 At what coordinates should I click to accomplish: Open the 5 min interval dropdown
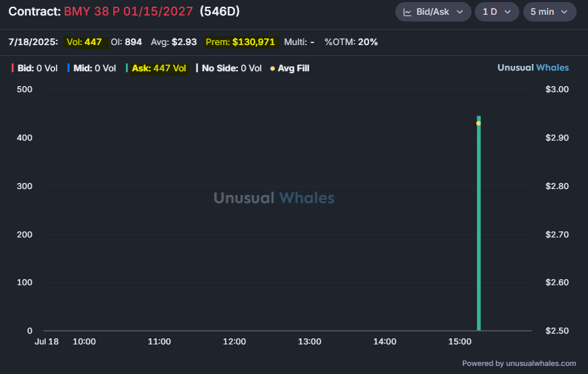point(550,12)
